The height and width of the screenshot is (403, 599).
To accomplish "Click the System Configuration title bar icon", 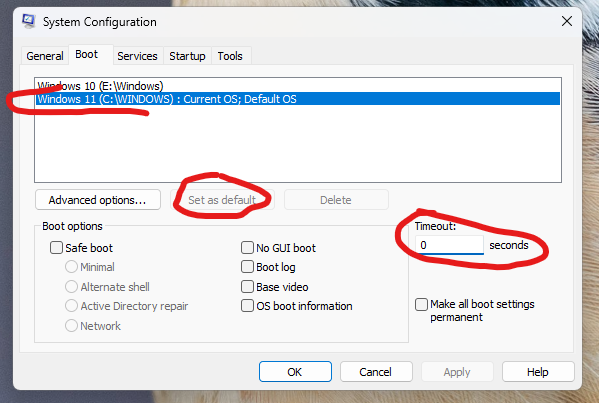I will 29,21.
